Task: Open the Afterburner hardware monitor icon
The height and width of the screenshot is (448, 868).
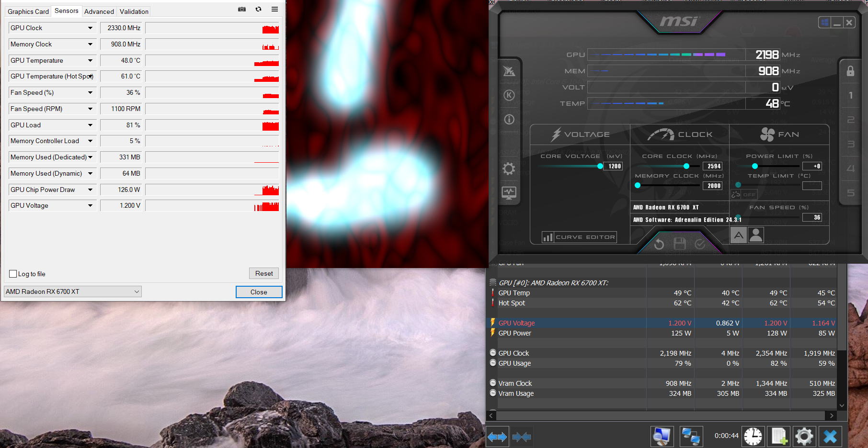Action: click(x=509, y=193)
